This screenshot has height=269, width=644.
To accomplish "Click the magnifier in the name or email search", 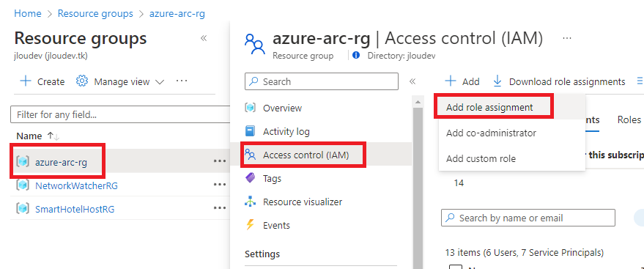I will tap(450, 218).
